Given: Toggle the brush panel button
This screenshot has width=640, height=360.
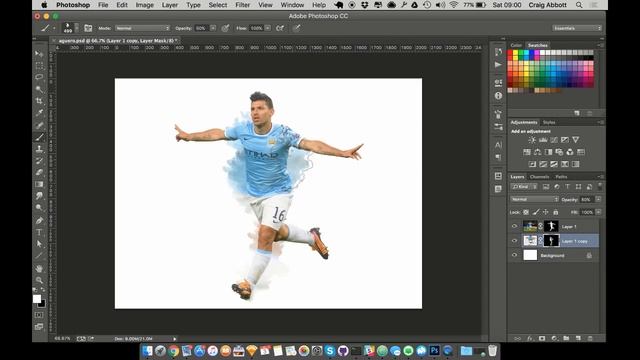Looking at the screenshot, I should click(x=88, y=28).
